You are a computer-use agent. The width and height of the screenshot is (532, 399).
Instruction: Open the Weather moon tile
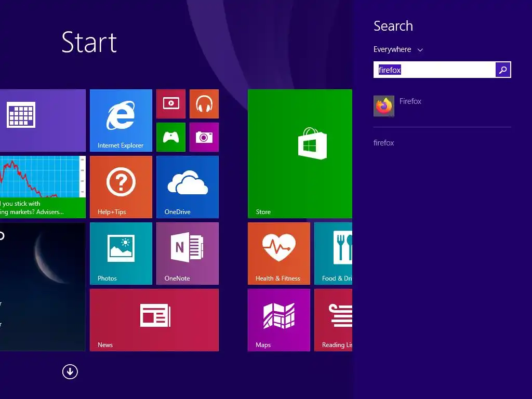click(43, 287)
